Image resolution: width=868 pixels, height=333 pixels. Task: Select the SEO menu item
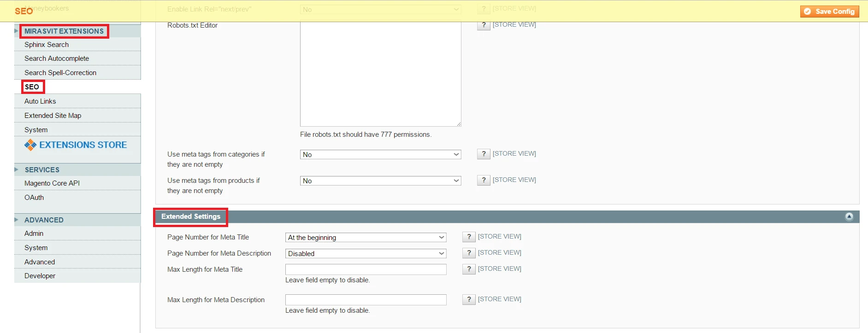(32, 87)
